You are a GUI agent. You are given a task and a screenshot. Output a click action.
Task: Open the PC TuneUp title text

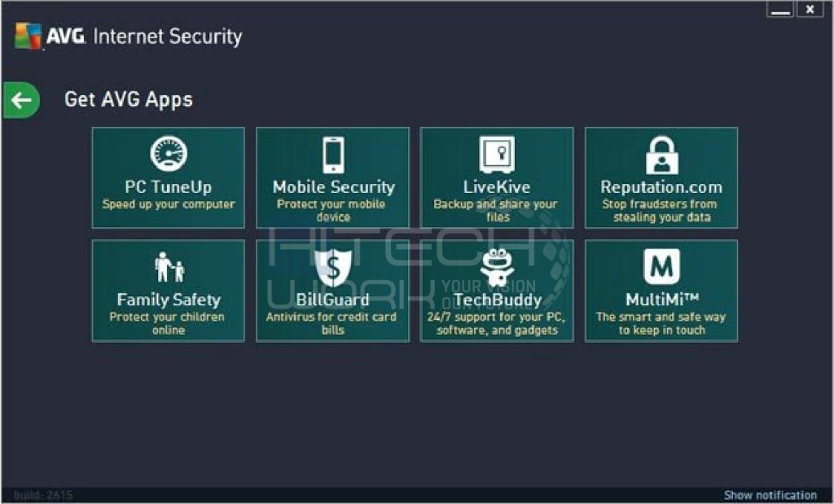point(168,187)
